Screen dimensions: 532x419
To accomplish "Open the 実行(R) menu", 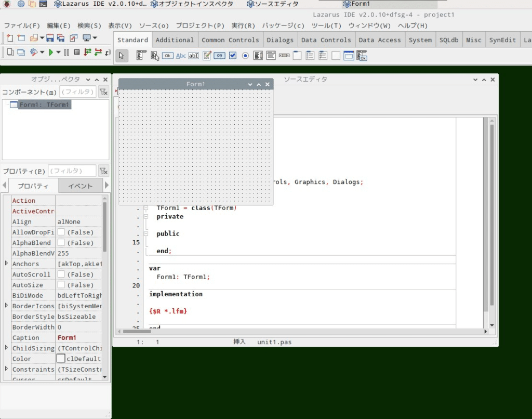I will point(243,26).
